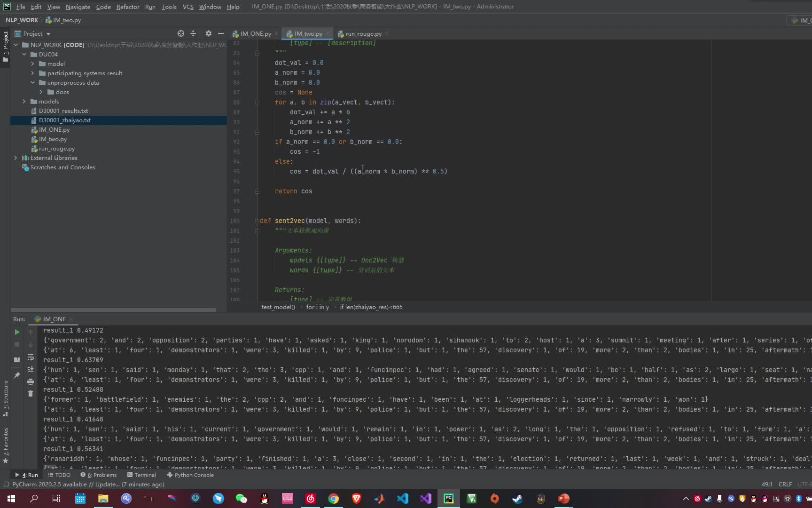
Task: Open the Terminal tool window
Action: pos(142,475)
